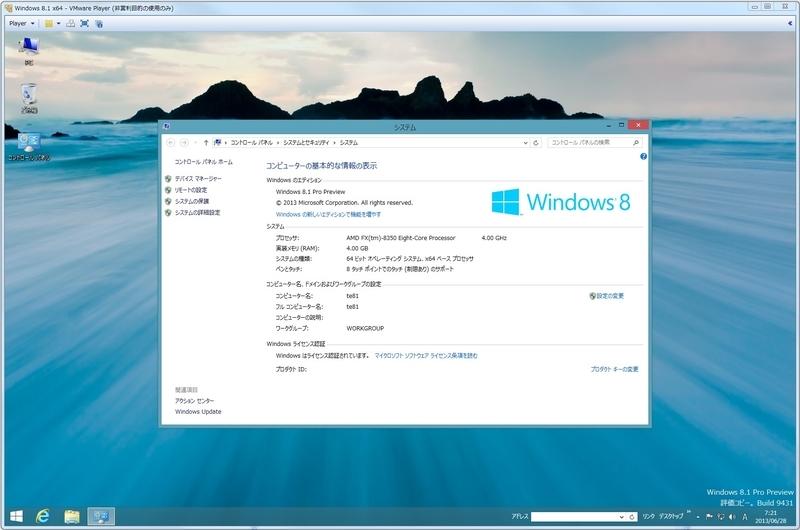This screenshot has height=530, width=800.
Task: Click the volume speaker icon in tray
Action: (x=732, y=517)
